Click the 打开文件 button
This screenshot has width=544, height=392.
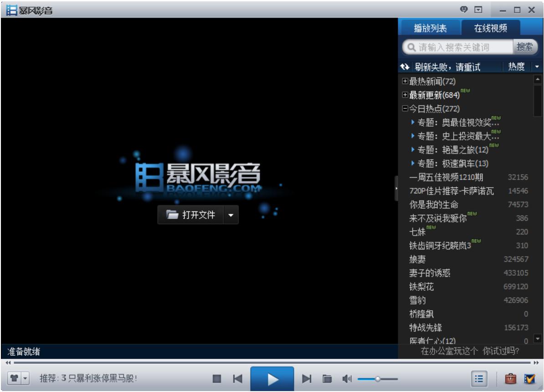[x=191, y=215]
